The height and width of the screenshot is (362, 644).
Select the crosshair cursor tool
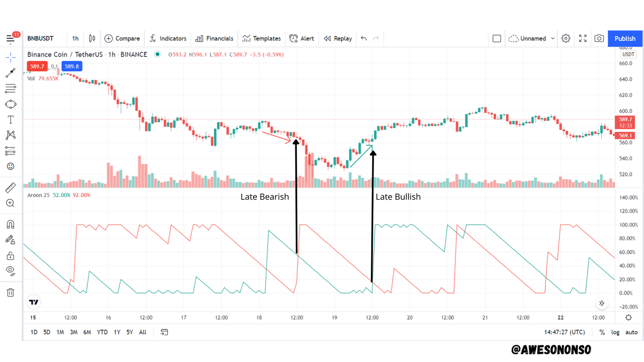tap(11, 57)
